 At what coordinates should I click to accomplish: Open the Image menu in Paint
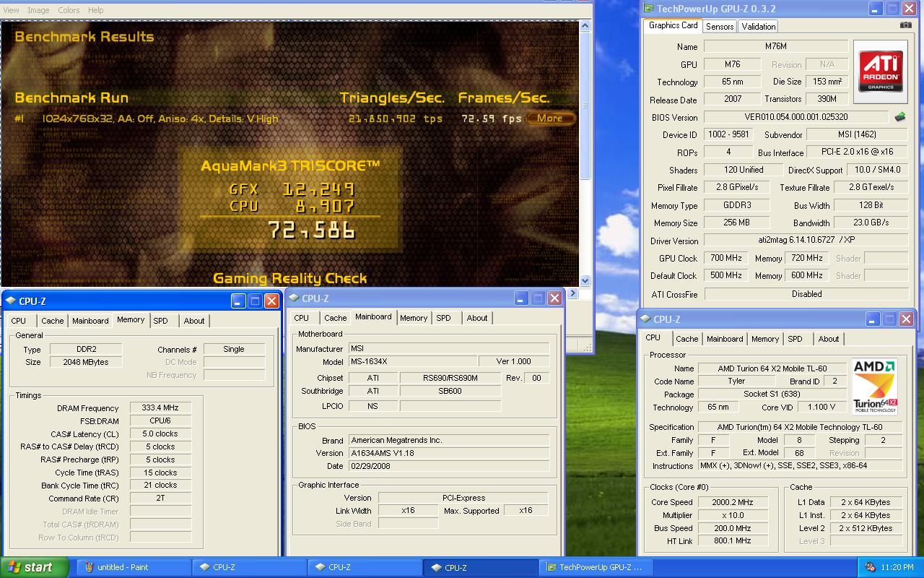click(38, 10)
